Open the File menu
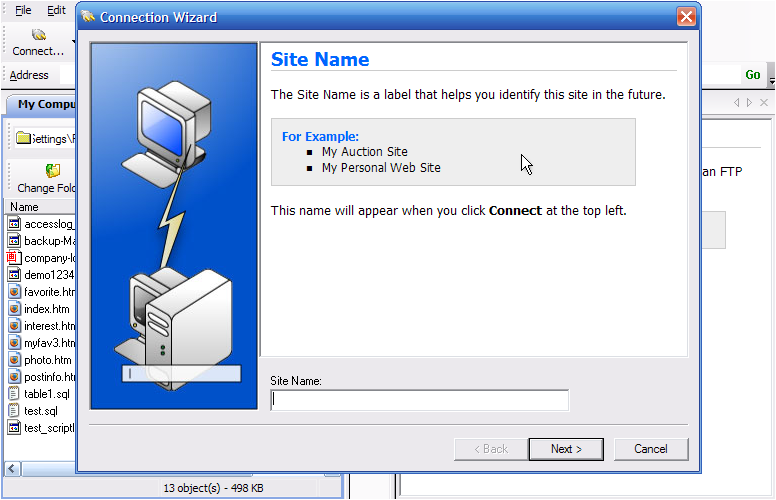This screenshot has height=500, width=776. tap(22, 10)
